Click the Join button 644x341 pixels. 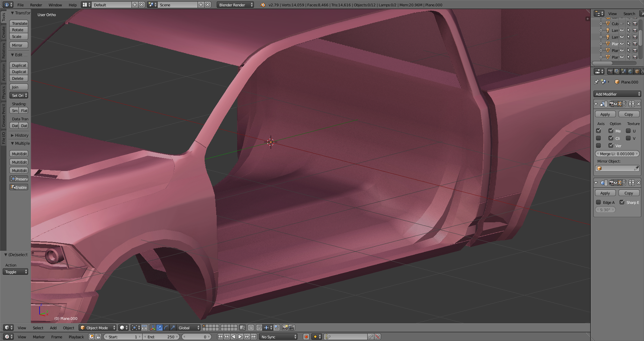pos(18,87)
